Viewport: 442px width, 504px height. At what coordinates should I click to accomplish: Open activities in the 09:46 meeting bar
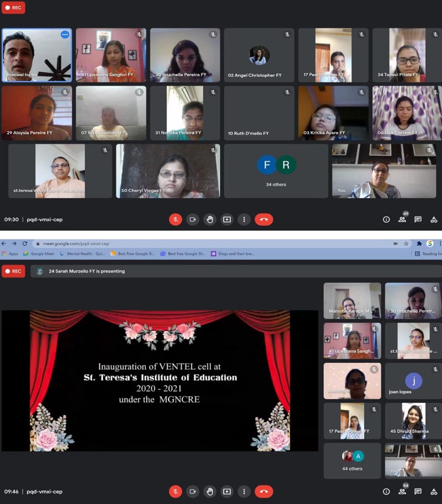(x=434, y=491)
